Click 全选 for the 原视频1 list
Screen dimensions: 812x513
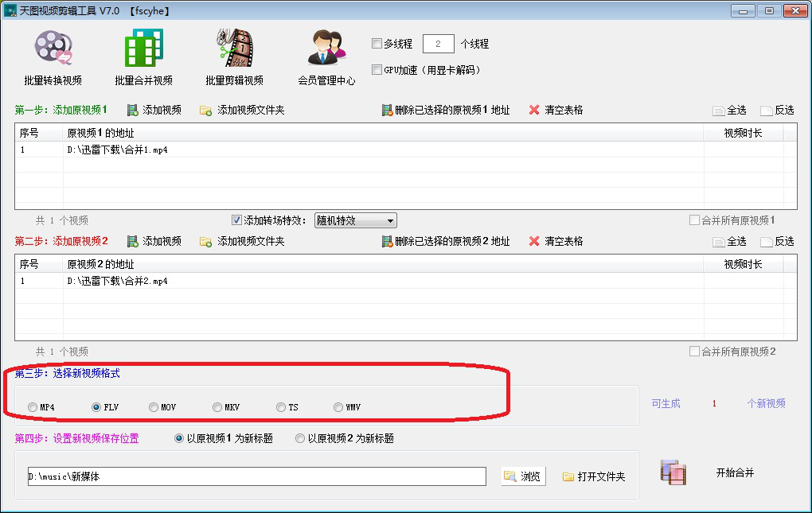pyautogui.click(x=730, y=110)
